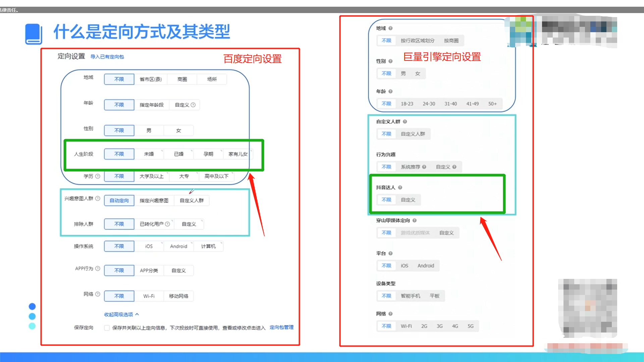
Task: Select age range 18-23
Action: click(x=407, y=104)
